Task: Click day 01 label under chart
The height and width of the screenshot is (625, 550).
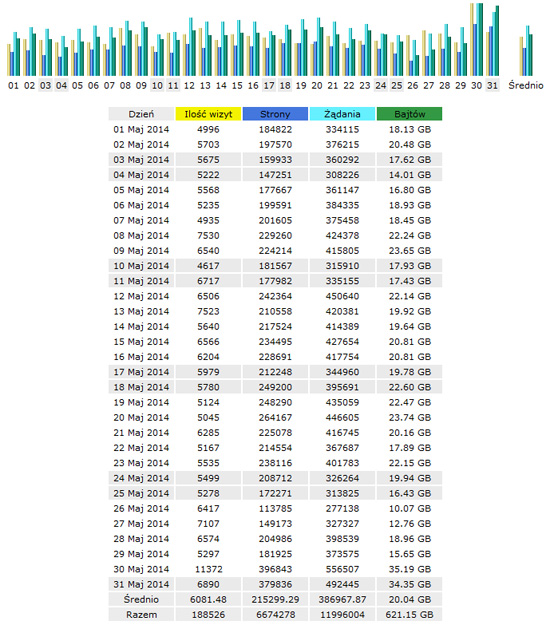Action: [x=13, y=85]
